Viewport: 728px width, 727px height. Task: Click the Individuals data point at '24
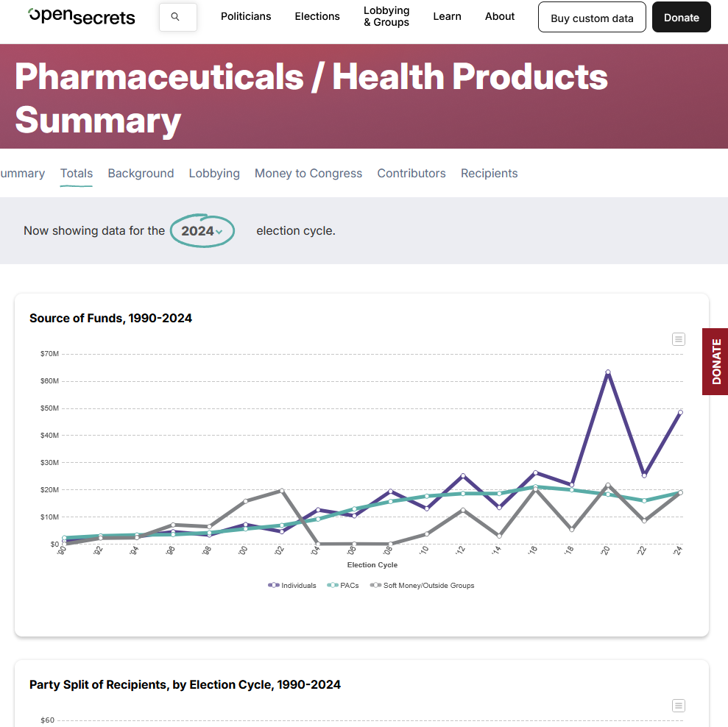681,412
